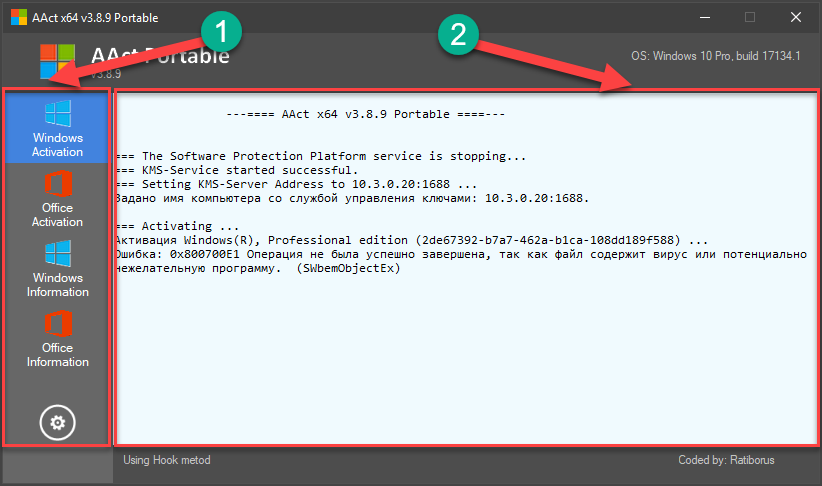Viewport: 822px width, 486px height.
Task: Click the AAct x64 v3.8.9 Portable log header
Action: click(365, 114)
